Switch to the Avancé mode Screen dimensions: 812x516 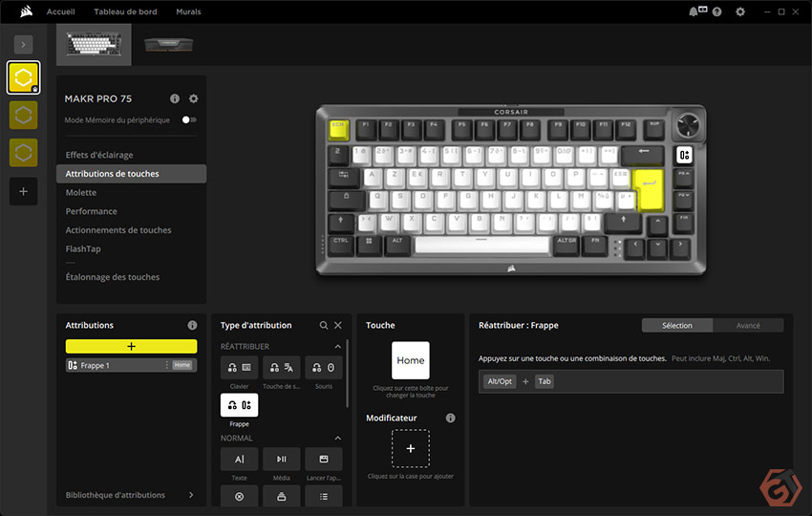[x=748, y=326]
